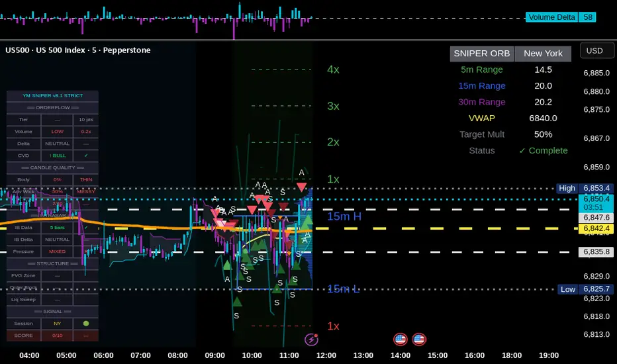The image size is (617, 364).
Task: Click the YM SNIPER v8.1 STRICT panel title
Action: (x=53, y=95)
